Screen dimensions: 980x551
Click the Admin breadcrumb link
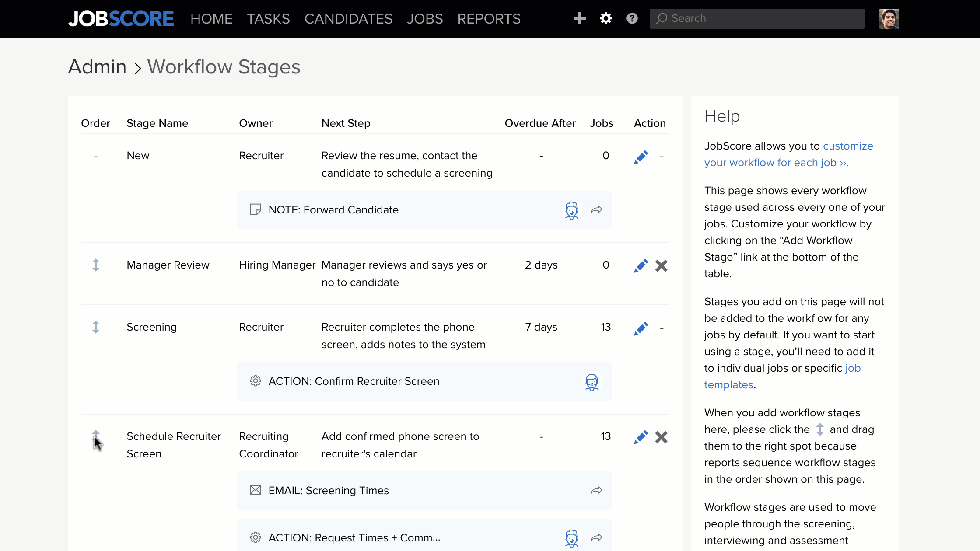(98, 67)
